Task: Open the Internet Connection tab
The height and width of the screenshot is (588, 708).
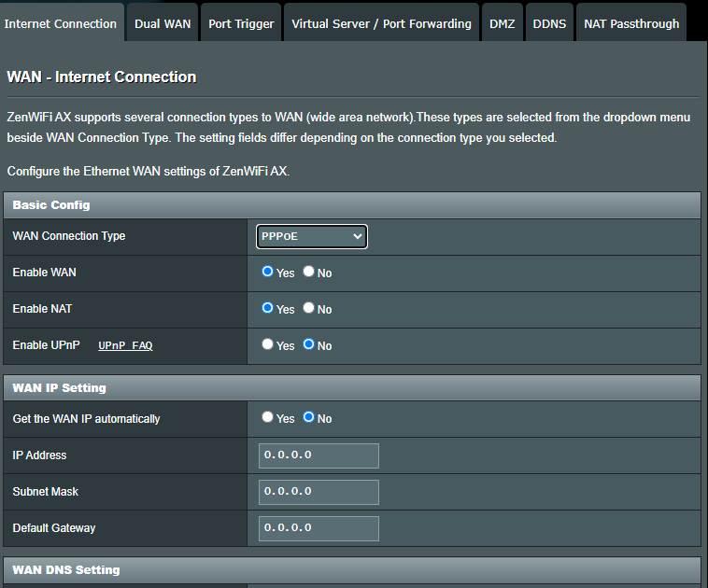Action: [x=61, y=23]
